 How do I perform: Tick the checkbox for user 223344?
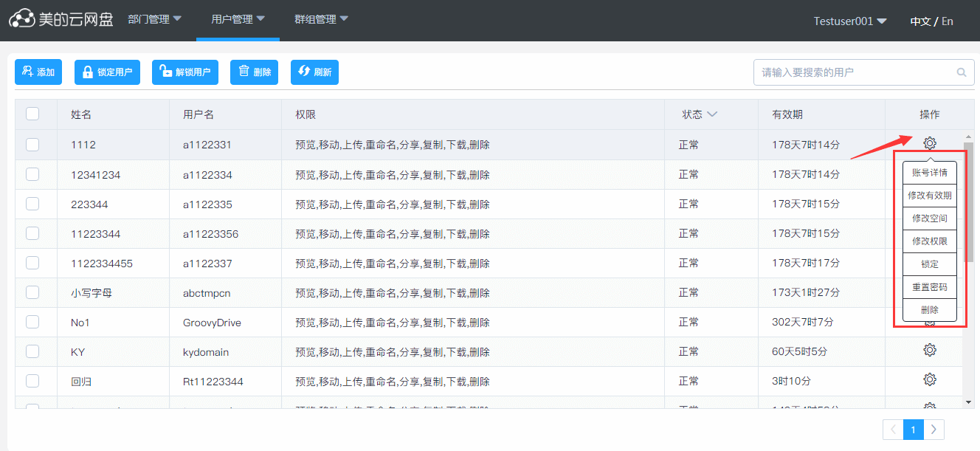[32, 204]
